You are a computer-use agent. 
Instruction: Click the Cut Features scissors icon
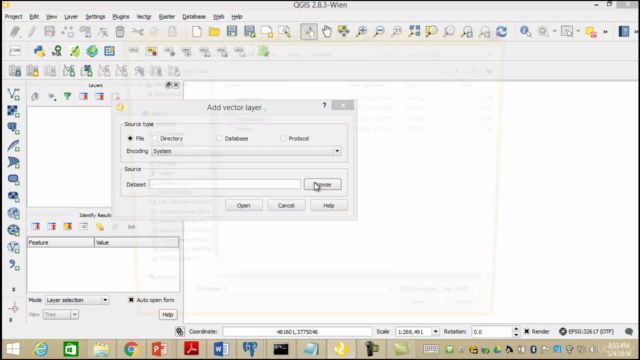(138, 31)
